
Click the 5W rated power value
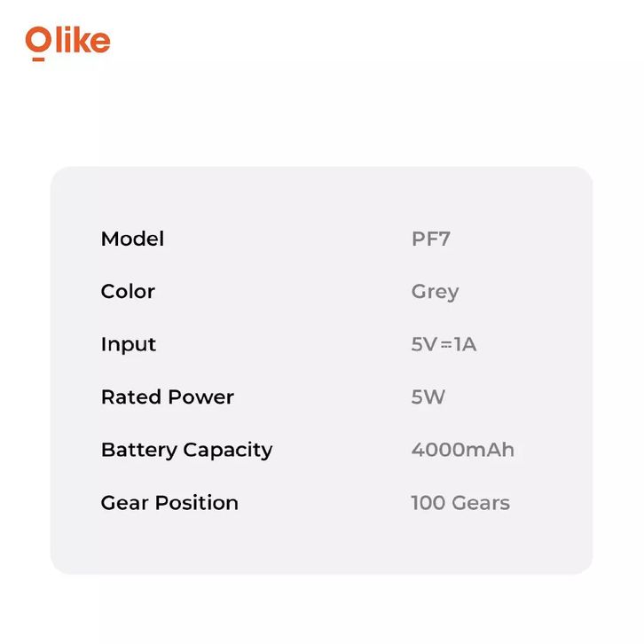tap(428, 397)
